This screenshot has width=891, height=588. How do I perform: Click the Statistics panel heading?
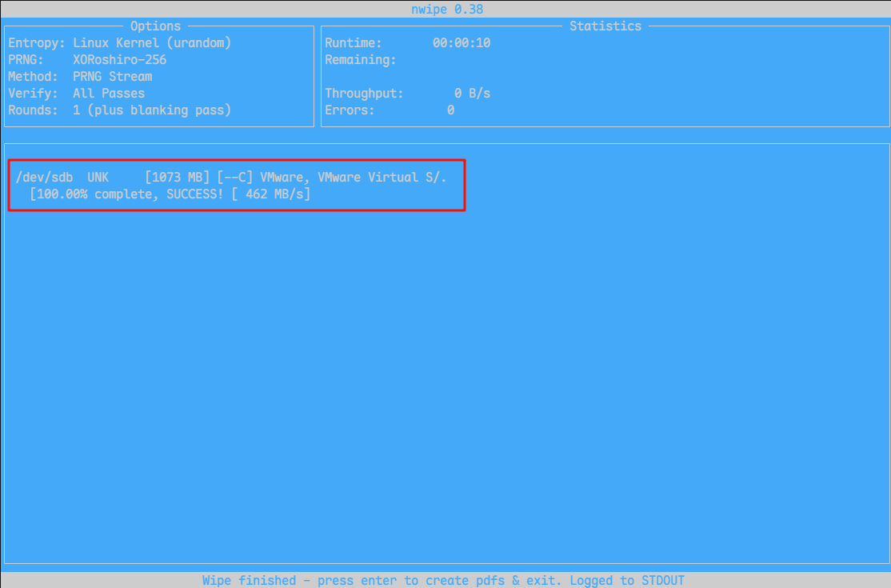tap(605, 26)
